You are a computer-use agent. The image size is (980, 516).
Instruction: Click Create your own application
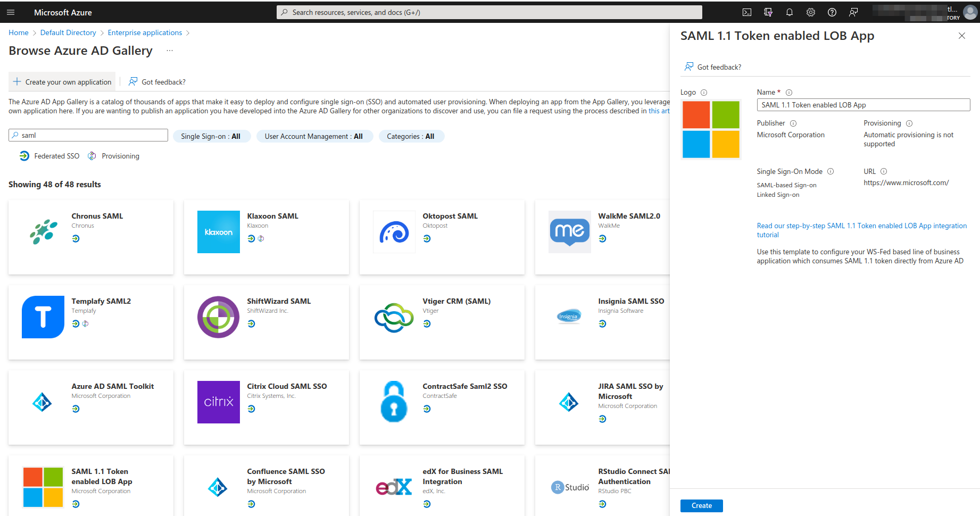(62, 82)
